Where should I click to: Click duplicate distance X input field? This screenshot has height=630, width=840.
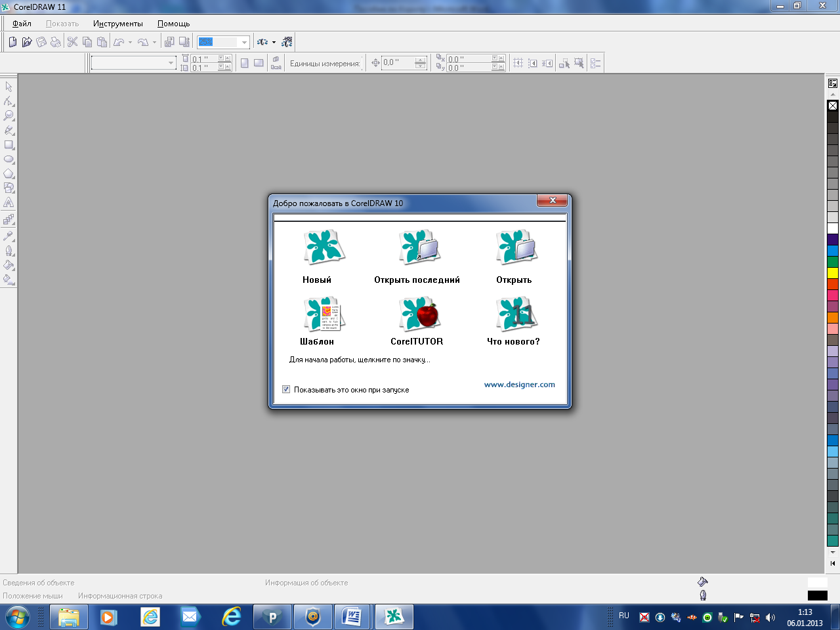pyautogui.click(x=469, y=59)
